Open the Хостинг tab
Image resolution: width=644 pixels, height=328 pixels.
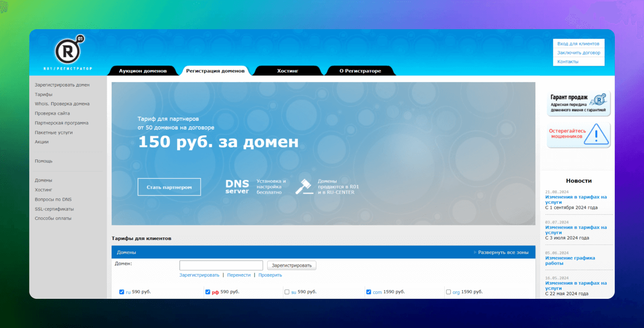point(288,71)
